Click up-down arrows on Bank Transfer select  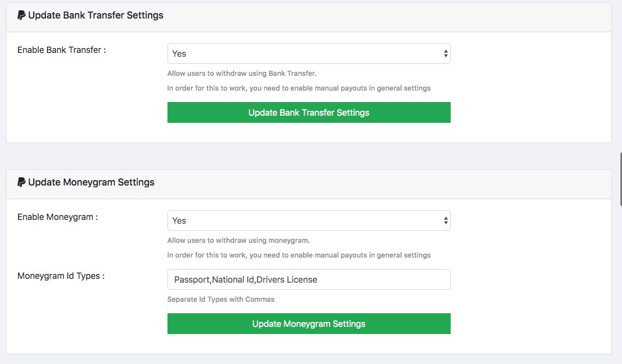pos(445,53)
